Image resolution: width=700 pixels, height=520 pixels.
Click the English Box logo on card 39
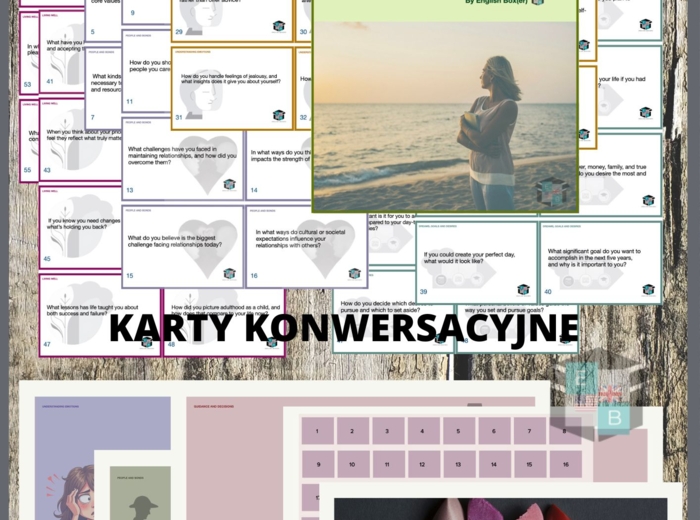tap(523, 290)
